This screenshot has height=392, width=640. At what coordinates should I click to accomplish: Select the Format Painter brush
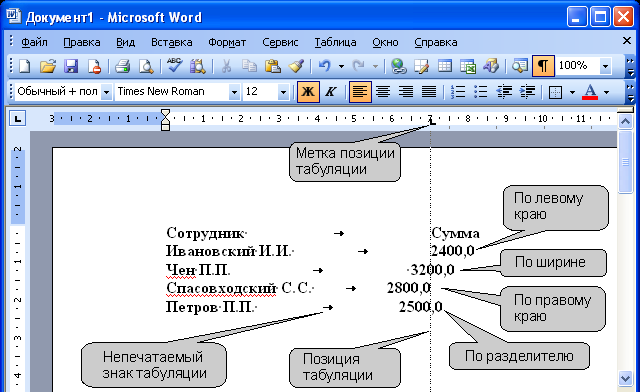pyautogui.click(x=296, y=66)
